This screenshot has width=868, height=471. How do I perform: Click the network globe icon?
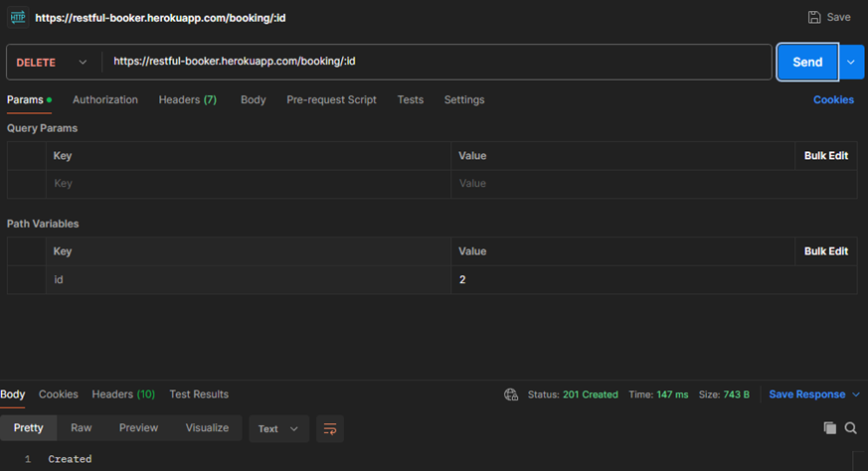[511, 394]
